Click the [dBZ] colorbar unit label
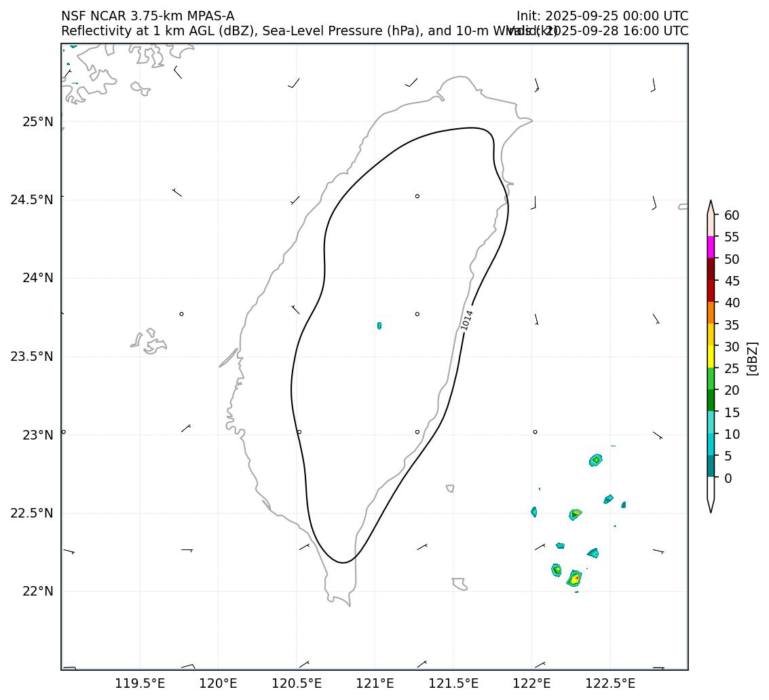This screenshot has height=700, width=769. (x=752, y=358)
